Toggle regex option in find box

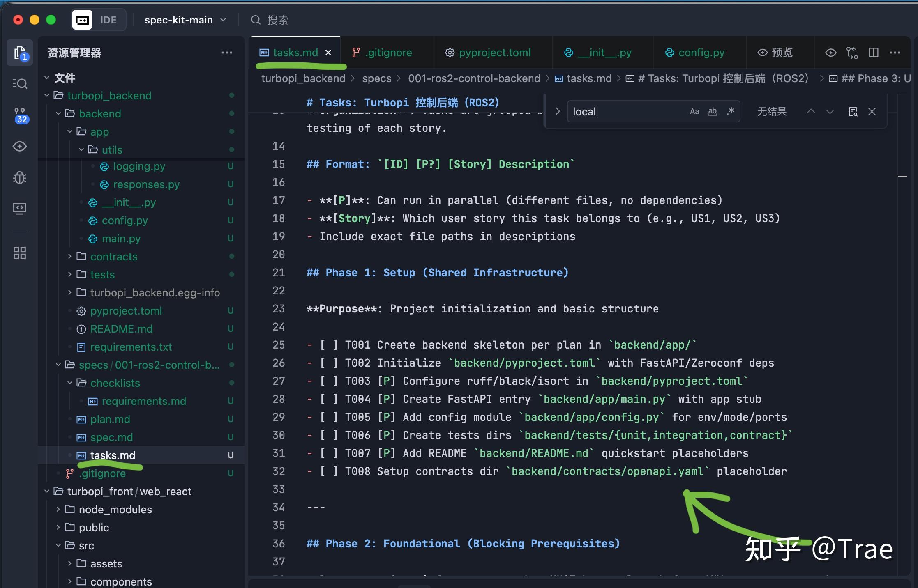730,111
